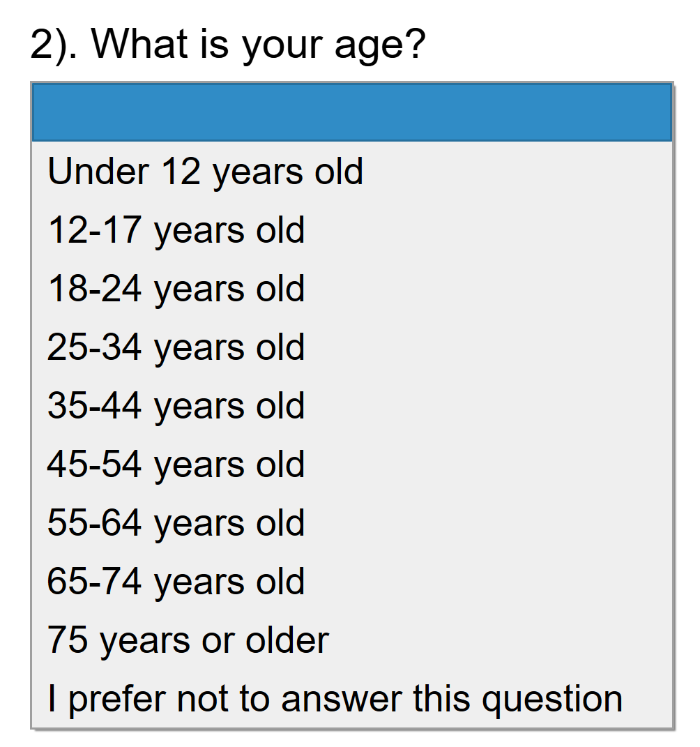This screenshot has width=700, height=747.
Task: Select 25-34 years old from list
Action: point(176,347)
